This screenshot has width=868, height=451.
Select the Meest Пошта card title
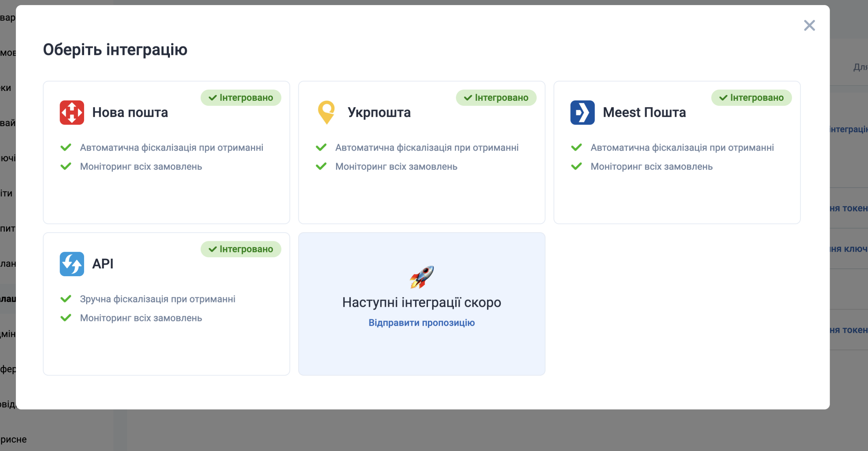[x=644, y=112]
